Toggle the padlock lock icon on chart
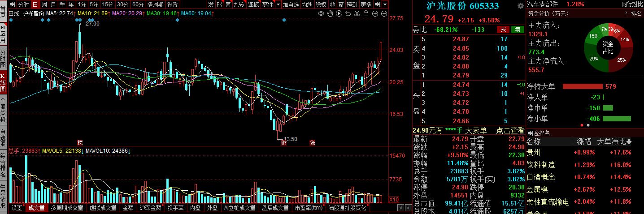The width and height of the screenshot is (644, 214). 366,14
